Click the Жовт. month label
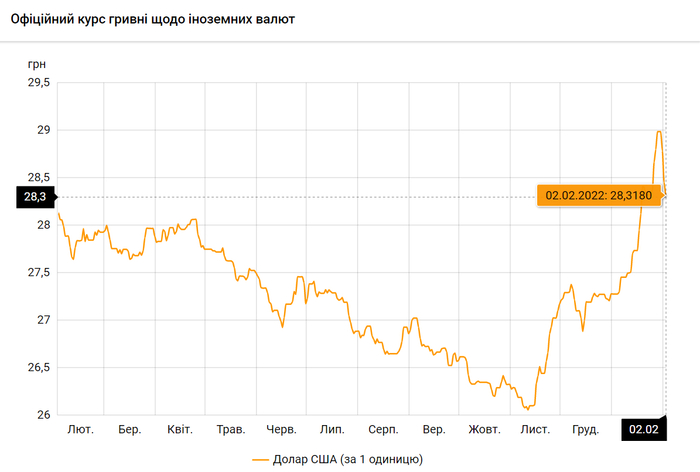 [485, 430]
